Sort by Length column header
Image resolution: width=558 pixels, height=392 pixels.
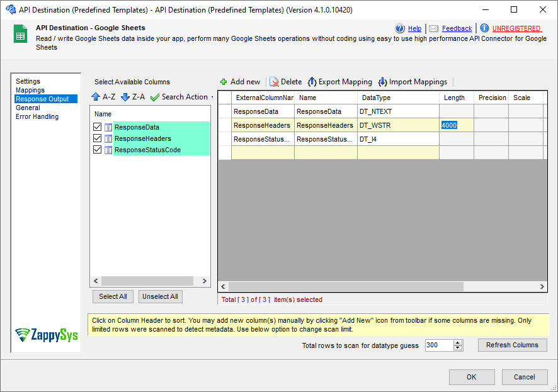pyautogui.click(x=457, y=98)
